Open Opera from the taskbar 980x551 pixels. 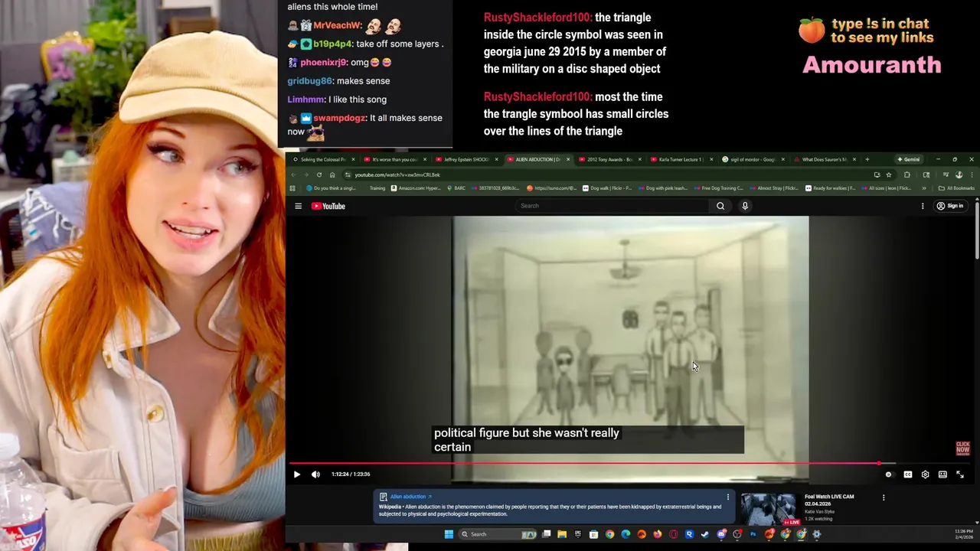click(674, 534)
